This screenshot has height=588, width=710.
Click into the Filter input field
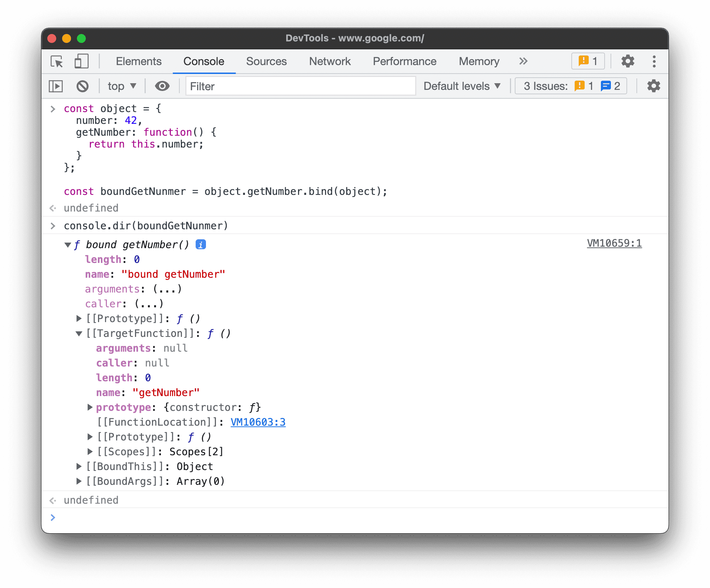tap(300, 86)
